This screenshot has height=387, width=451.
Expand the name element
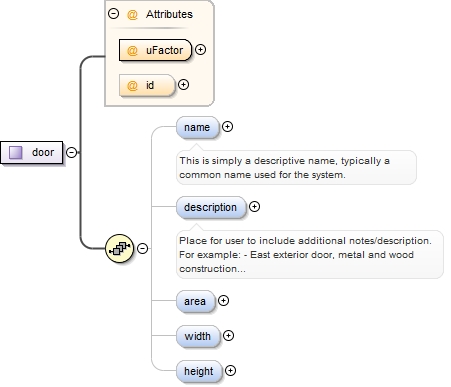click(x=227, y=127)
